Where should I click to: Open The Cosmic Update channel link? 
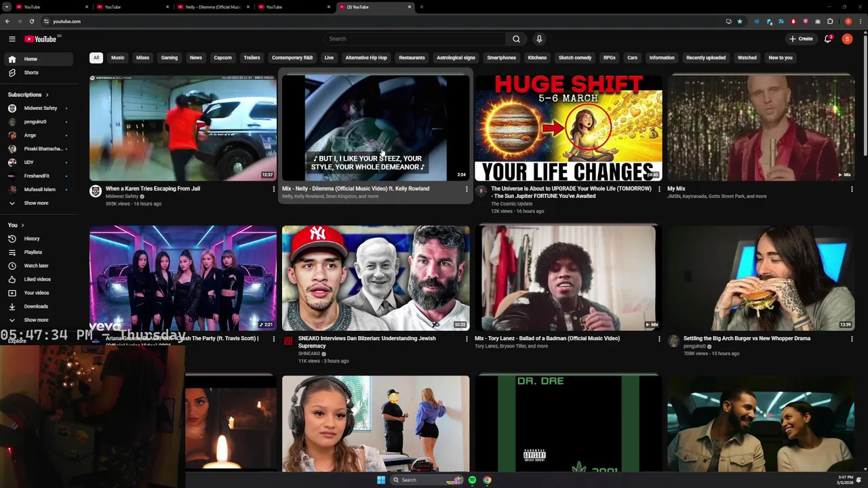pos(511,203)
